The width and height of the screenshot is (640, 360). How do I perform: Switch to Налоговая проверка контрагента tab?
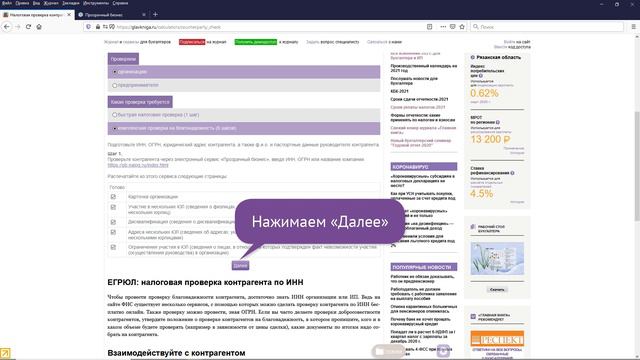pos(36,15)
